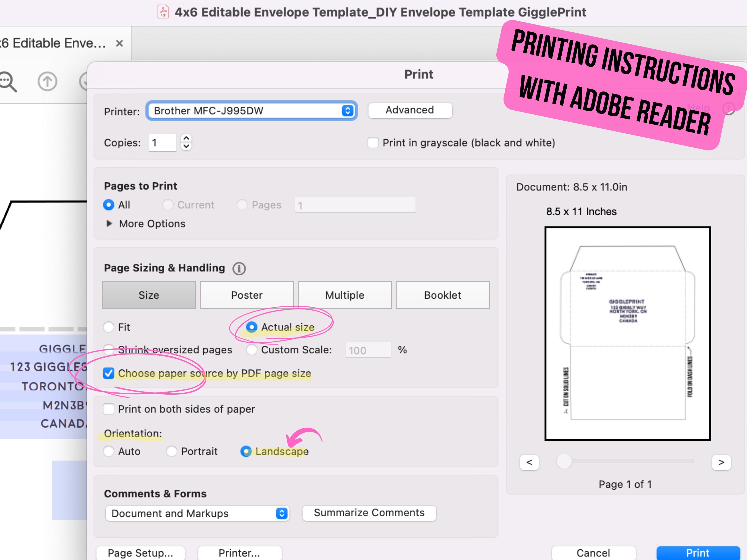The width and height of the screenshot is (747, 560).
Task: Toggle Print on both sides of paper
Action: (x=108, y=409)
